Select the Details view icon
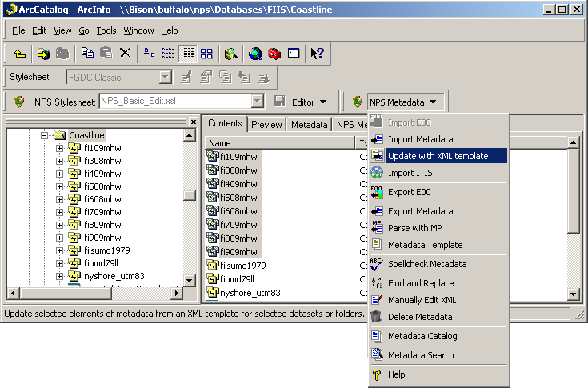This screenshot has height=388, width=588. 187,54
